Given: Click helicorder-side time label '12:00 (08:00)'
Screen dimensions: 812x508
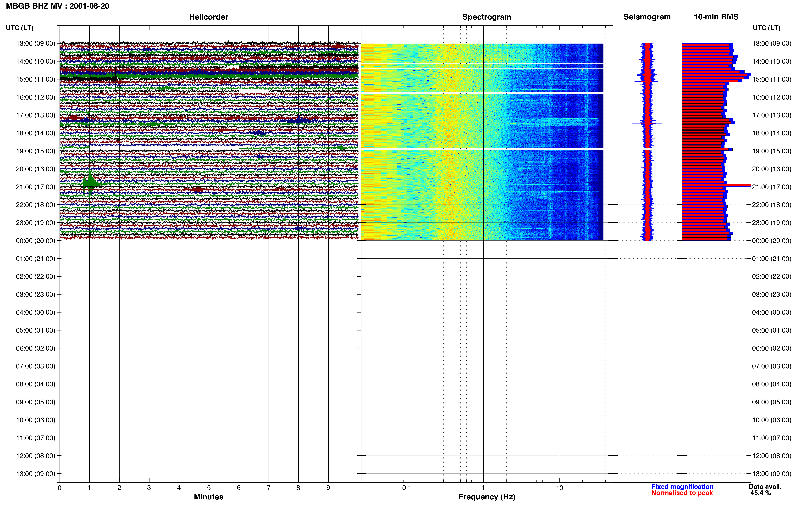Looking at the screenshot, I should (35, 456).
